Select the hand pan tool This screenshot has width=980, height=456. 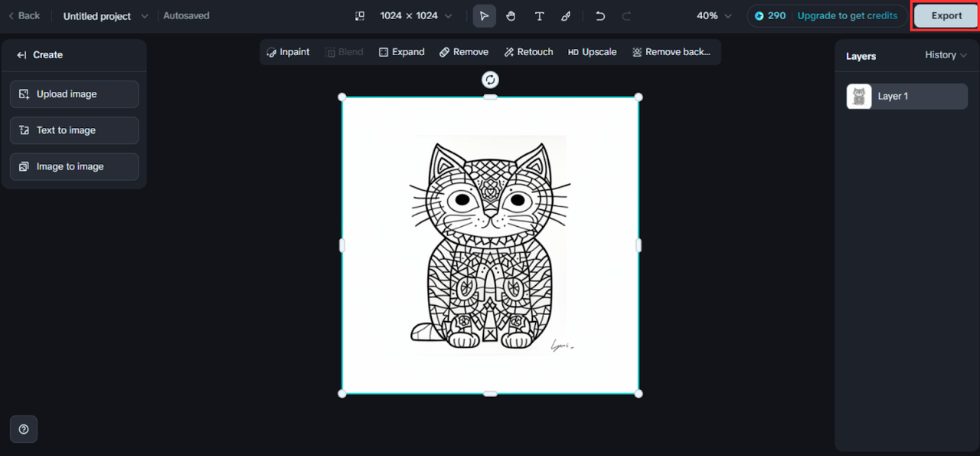tap(511, 16)
